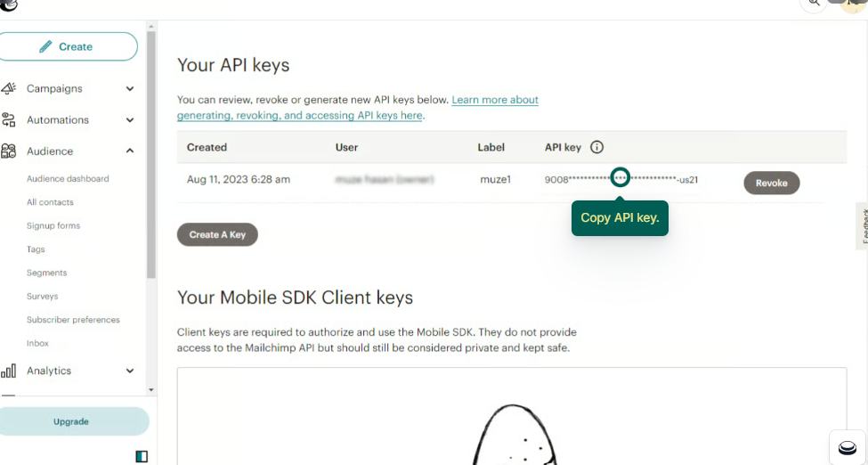Open Signup forms
The height and width of the screenshot is (465, 868).
pyautogui.click(x=53, y=225)
